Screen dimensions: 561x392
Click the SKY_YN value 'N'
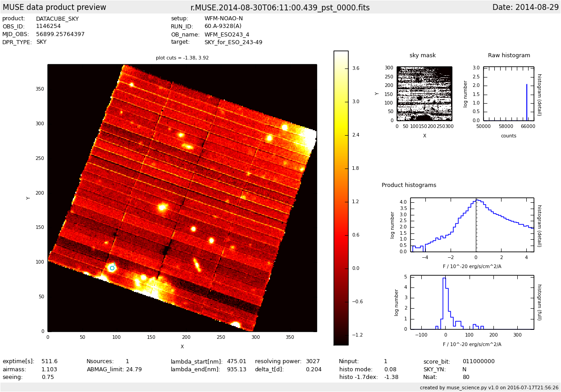[465, 369]
